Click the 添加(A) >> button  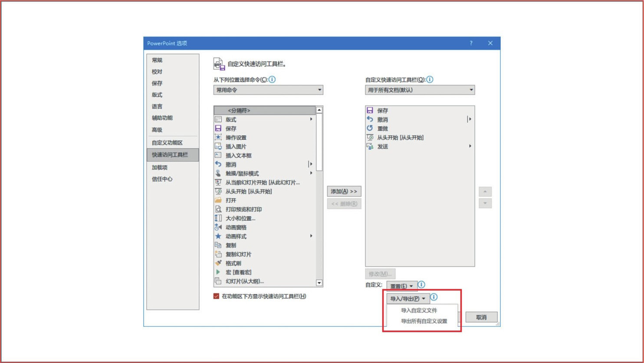click(x=344, y=191)
